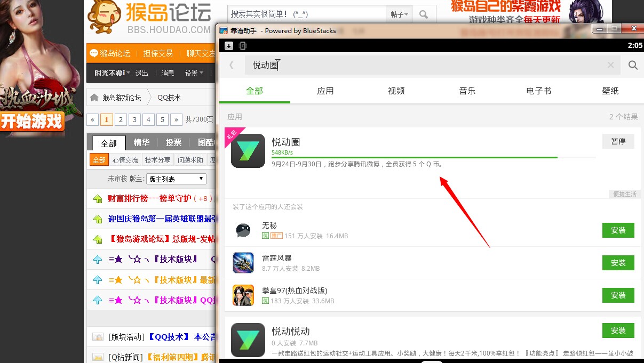Viewport: 644px width, 363px height.
Task: Open the QQ技术 breadcrumb link
Action: pyautogui.click(x=169, y=98)
